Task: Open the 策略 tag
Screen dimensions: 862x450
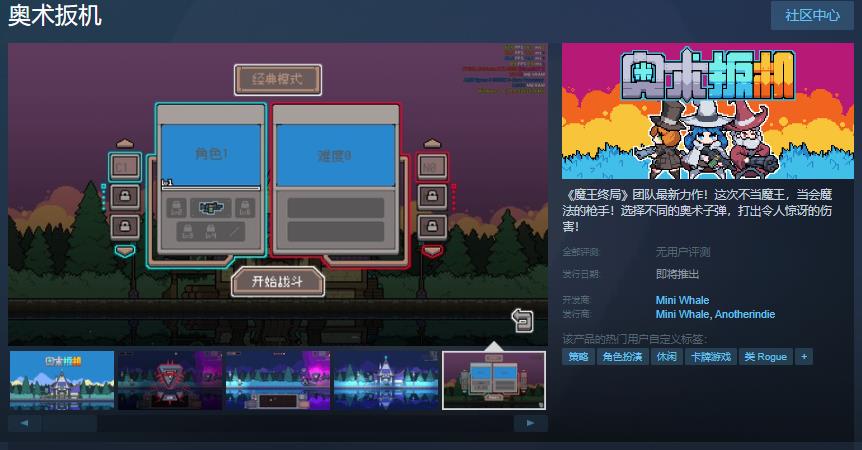Action: [578, 356]
